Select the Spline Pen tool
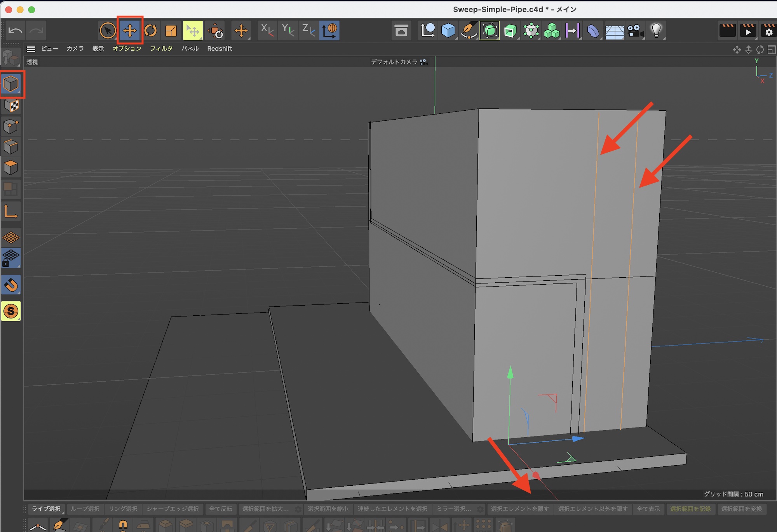This screenshot has width=777, height=532. pos(469,30)
